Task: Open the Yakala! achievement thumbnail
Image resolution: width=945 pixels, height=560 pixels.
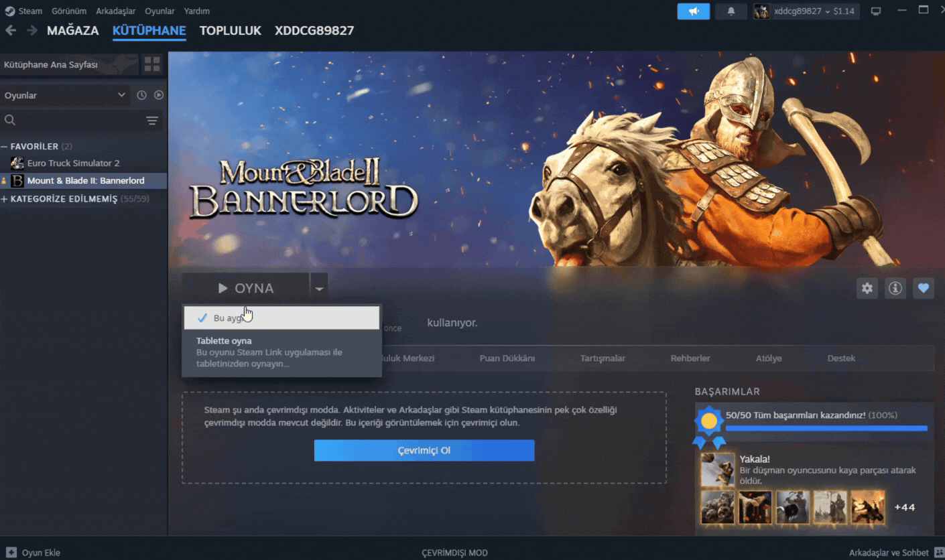Action: click(x=718, y=470)
